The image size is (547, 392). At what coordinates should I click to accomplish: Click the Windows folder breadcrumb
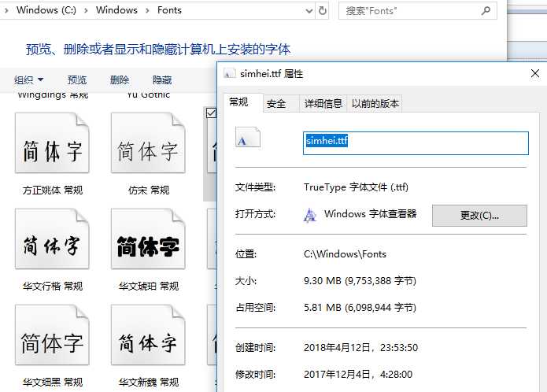[x=116, y=10]
